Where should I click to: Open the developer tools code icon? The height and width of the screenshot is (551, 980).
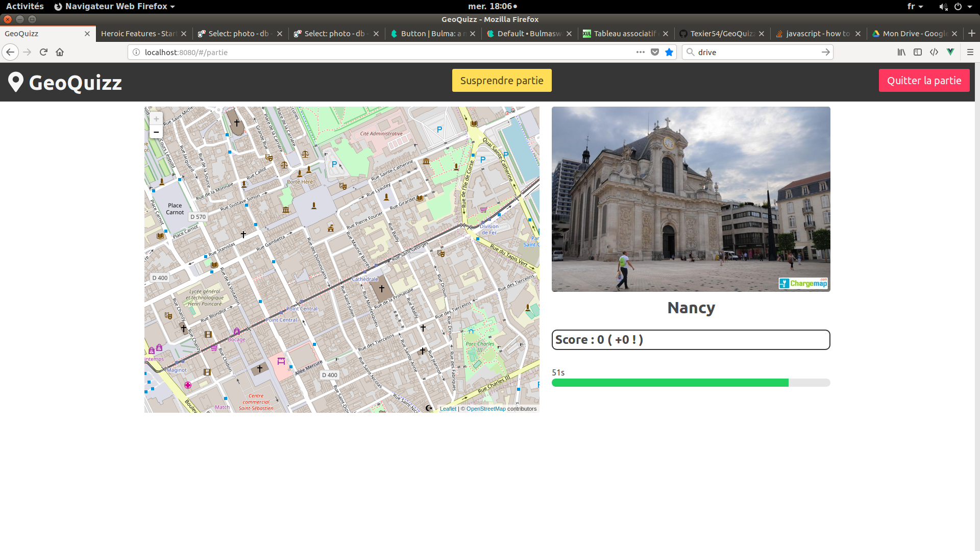click(934, 52)
